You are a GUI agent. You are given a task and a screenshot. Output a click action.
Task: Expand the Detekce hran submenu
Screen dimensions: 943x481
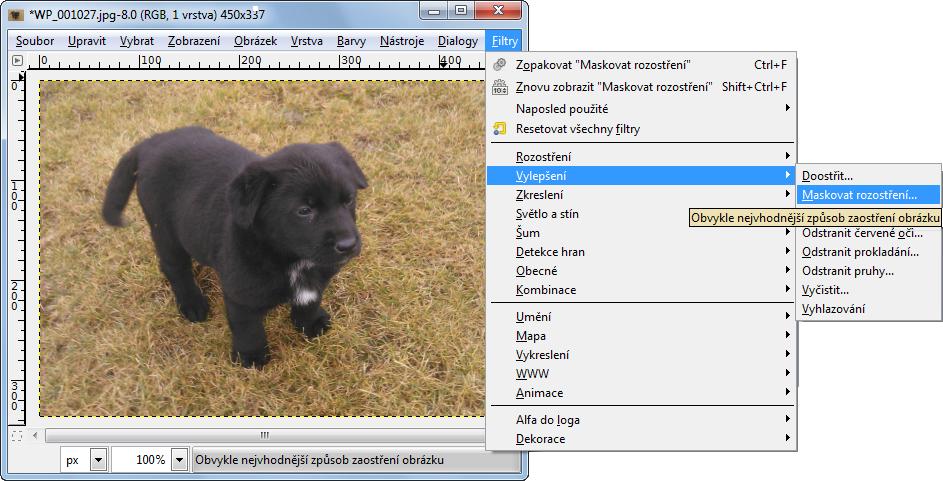(x=641, y=252)
